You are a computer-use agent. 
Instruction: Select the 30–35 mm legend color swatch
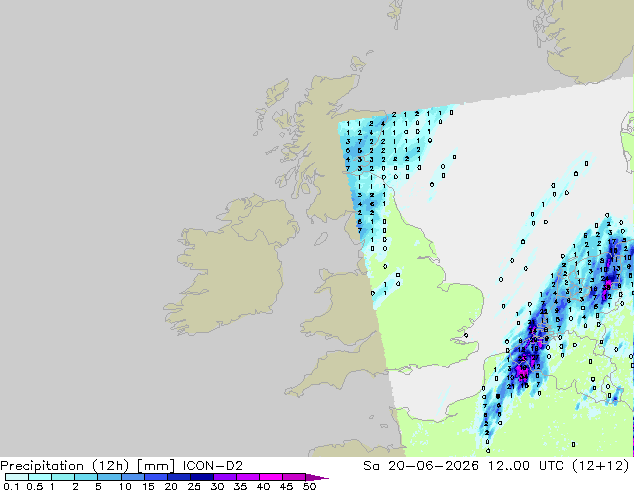click(224, 477)
